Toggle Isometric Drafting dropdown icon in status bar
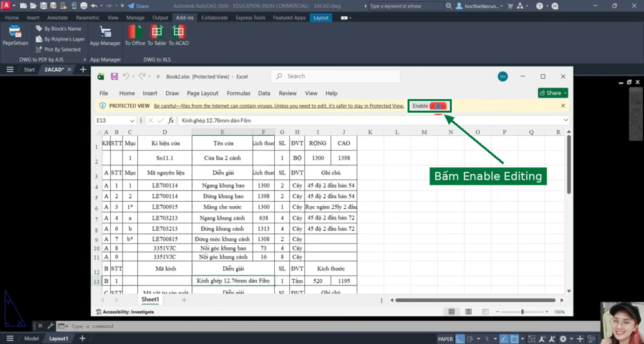The width and height of the screenshot is (644, 344). (487, 339)
